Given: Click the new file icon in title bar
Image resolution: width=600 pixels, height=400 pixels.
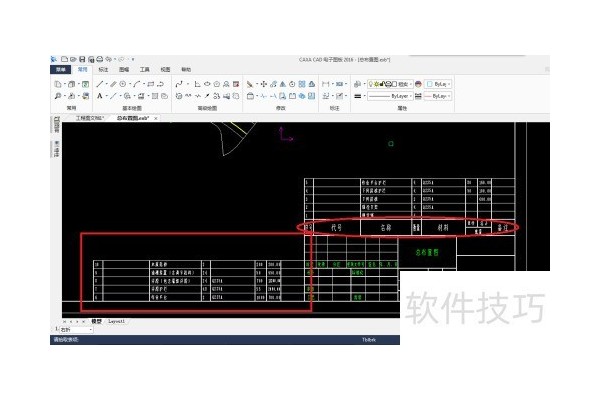Looking at the screenshot, I should 63,60.
